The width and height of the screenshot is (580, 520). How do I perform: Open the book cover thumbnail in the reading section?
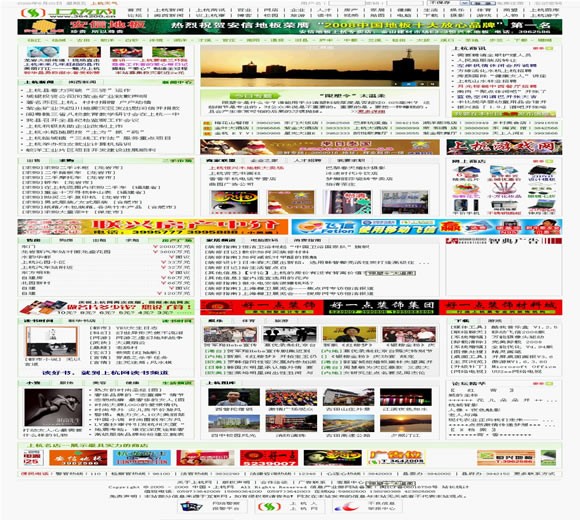coord(52,341)
